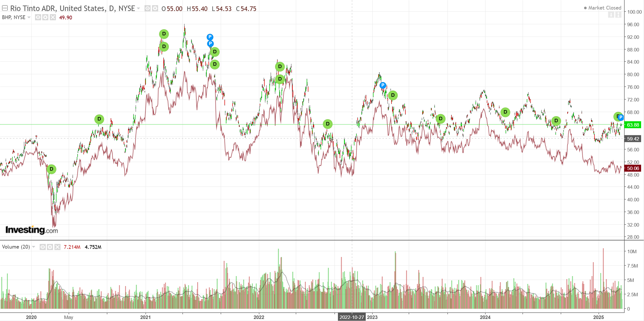Expand BHP, NYSE dropdown arrow

(x=29, y=17)
